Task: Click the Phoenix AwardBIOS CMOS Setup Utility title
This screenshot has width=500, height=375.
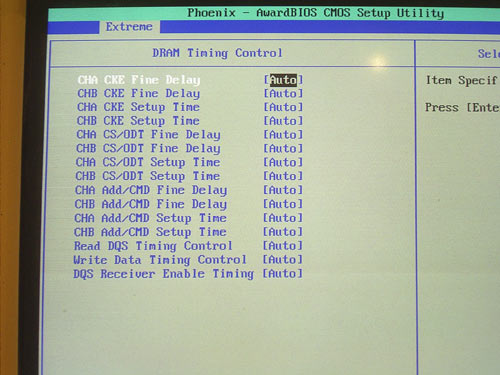Action: click(x=315, y=13)
